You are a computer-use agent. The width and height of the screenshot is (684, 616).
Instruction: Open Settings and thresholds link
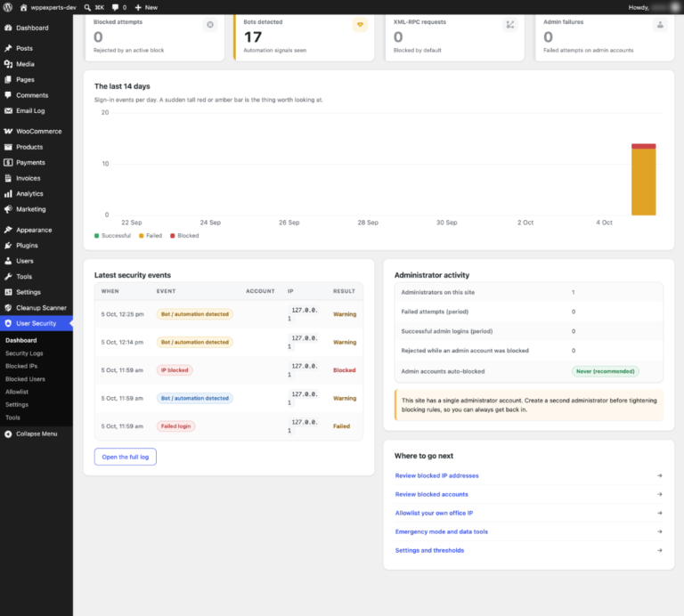coord(429,551)
